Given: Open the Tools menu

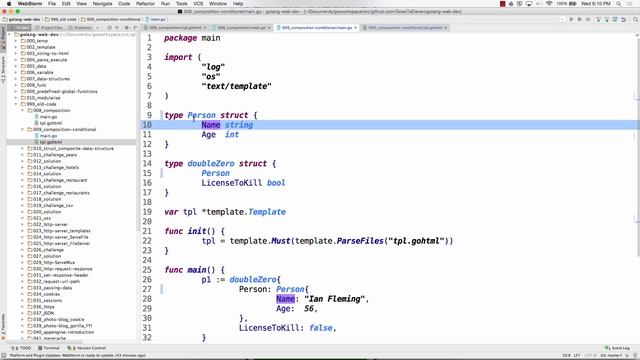Looking at the screenshot, I should tap(181, 4).
